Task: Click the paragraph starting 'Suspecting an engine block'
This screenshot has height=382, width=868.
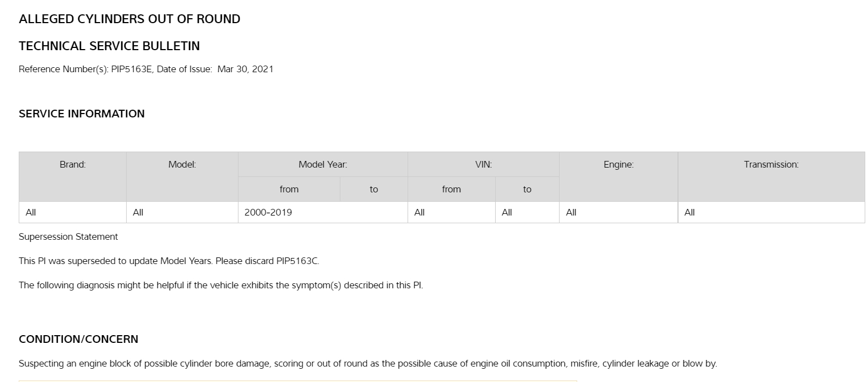Action: click(x=367, y=364)
